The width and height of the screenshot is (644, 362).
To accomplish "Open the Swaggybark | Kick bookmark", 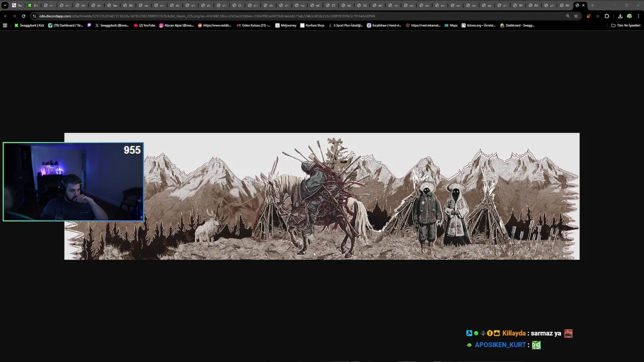I will pos(29,25).
